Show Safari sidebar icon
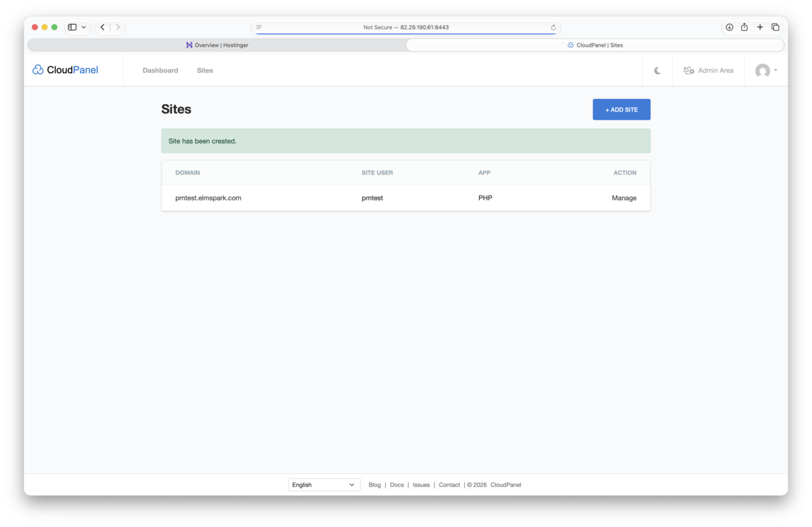The width and height of the screenshot is (812, 527). coord(72,27)
